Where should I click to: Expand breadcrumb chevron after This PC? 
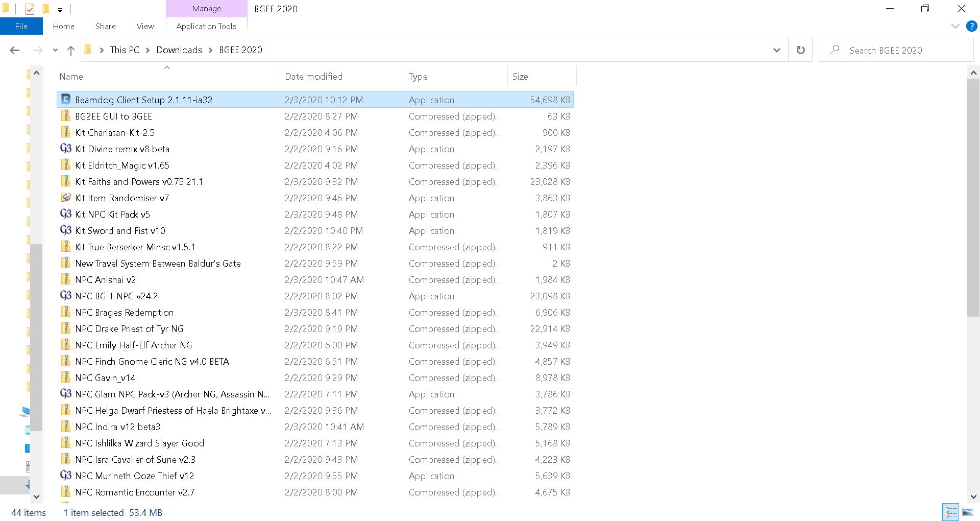(148, 50)
